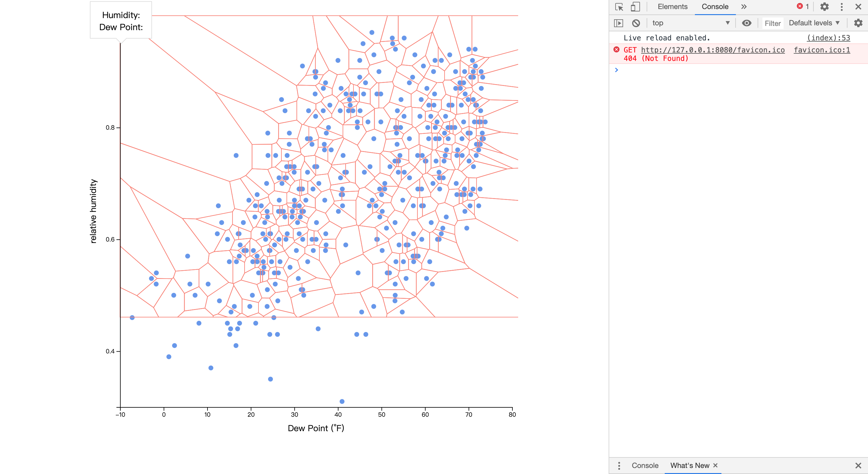Activate the inspect element picker icon
Viewport: 868px width, 474px height.
tap(619, 7)
